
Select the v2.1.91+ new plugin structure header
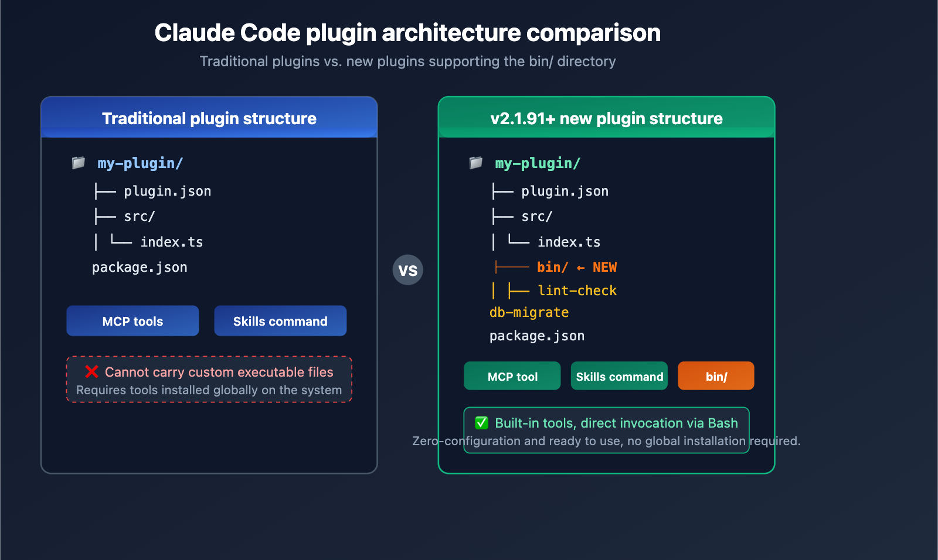pos(606,118)
